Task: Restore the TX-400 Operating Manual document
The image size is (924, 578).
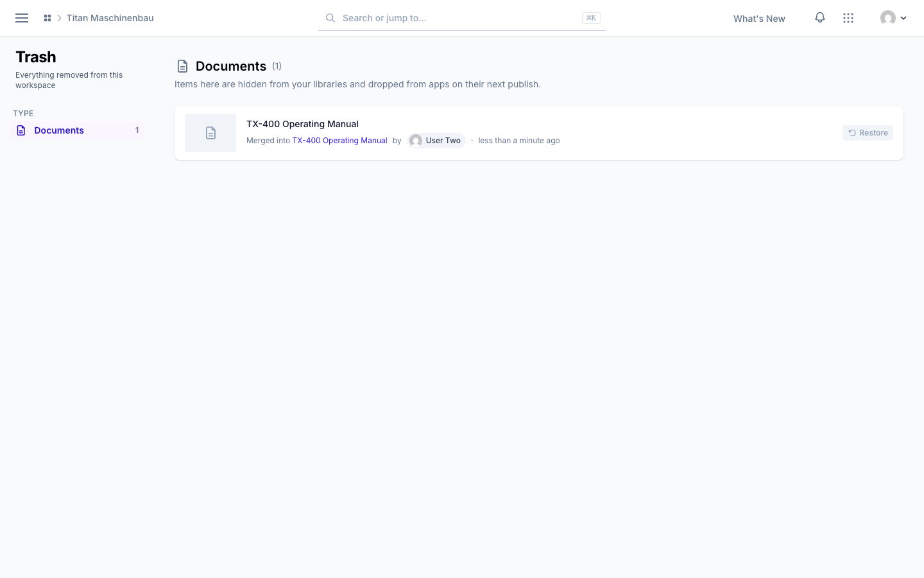Action: coord(868,133)
